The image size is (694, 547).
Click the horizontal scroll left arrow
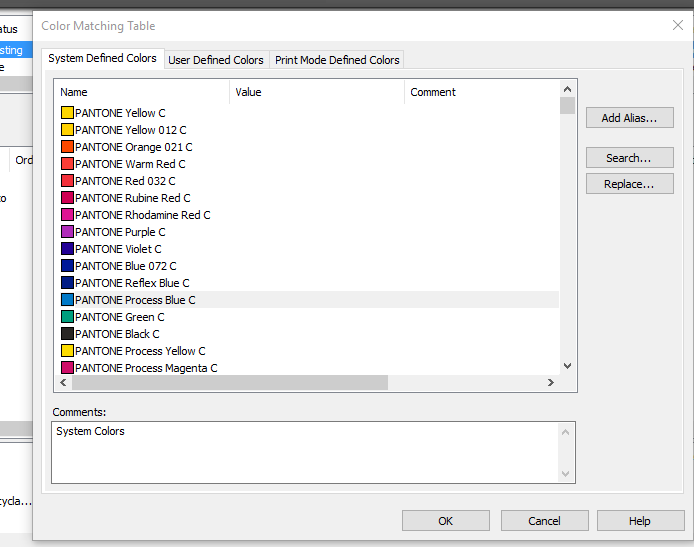pos(63,382)
